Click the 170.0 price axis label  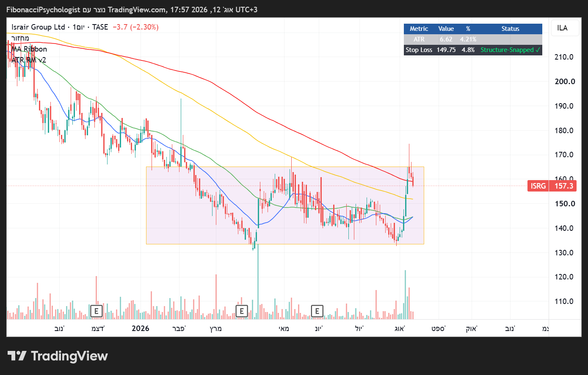(x=564, y=155)
